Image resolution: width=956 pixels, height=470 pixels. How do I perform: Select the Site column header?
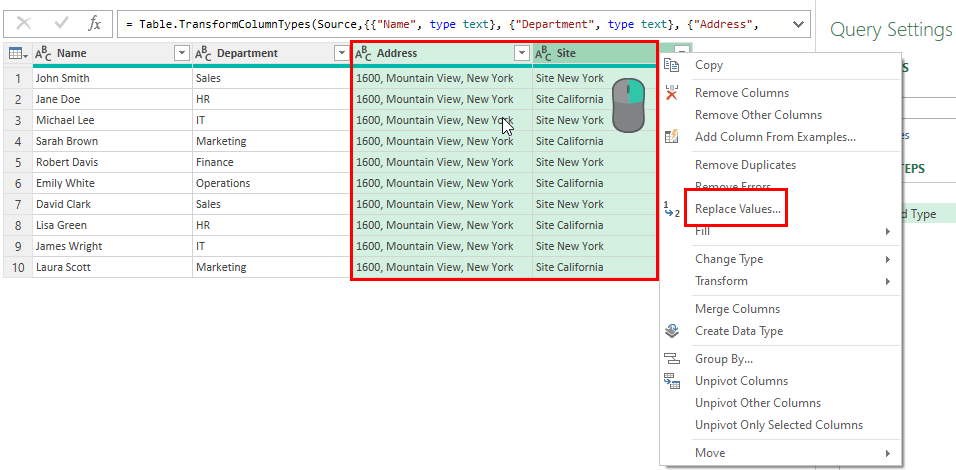tap(594, 54)
